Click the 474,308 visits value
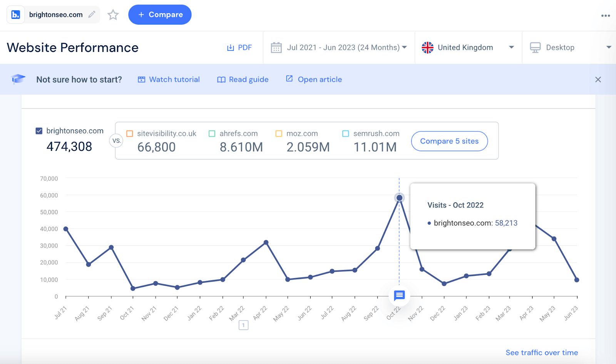The width and height of the screenshot is (616, 364). tap(69, 147)
